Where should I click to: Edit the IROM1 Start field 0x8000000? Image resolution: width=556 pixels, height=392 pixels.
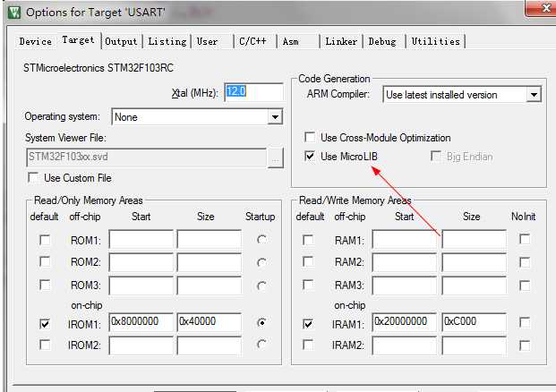pyautogui.click(x=141, y=322)
